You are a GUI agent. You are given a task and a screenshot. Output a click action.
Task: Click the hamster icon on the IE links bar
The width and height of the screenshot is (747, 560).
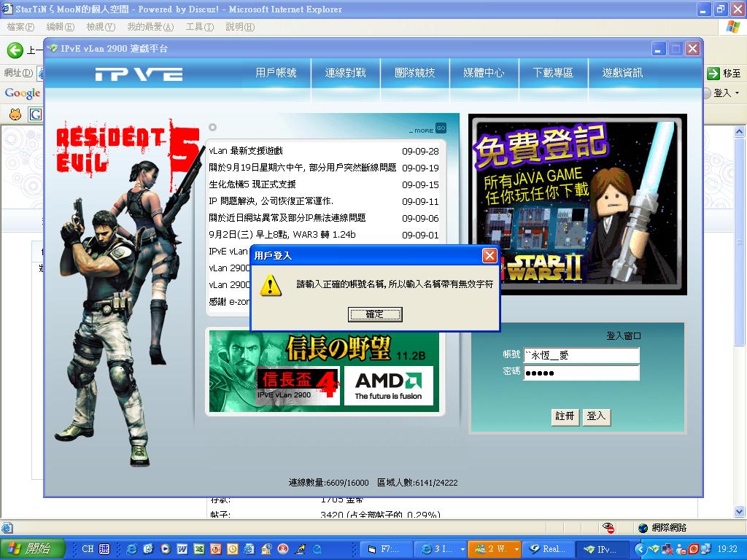[x=15, y=114]
